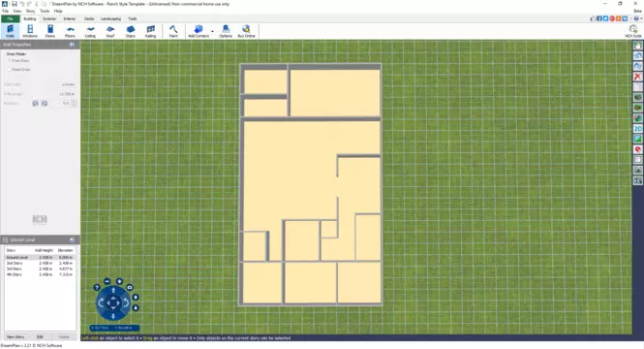This screenshot has width=644, height=349.
Task: Select the Stairs tool
Action: [x=131, y=31]
